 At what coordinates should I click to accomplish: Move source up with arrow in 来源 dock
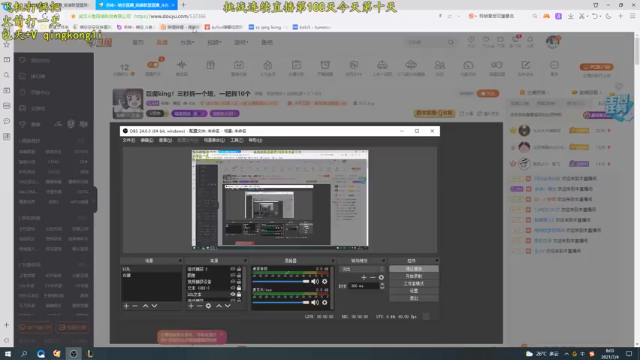(219, 306)
